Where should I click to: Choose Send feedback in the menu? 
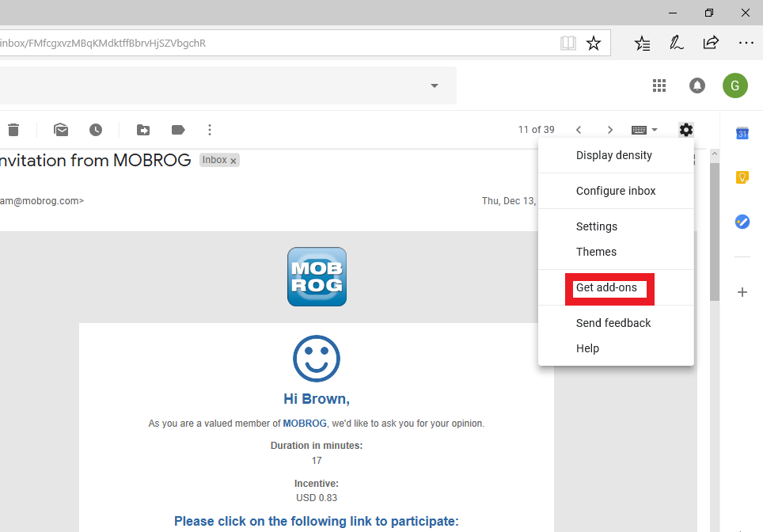tap(613, 322)
